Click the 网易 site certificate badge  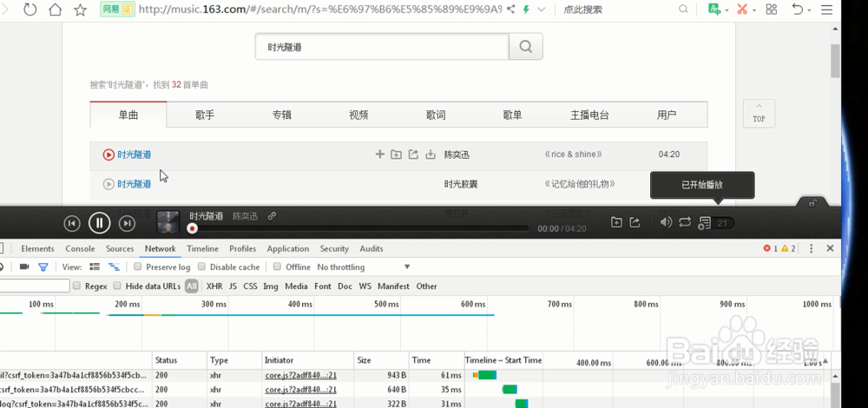tap(117, 10)
